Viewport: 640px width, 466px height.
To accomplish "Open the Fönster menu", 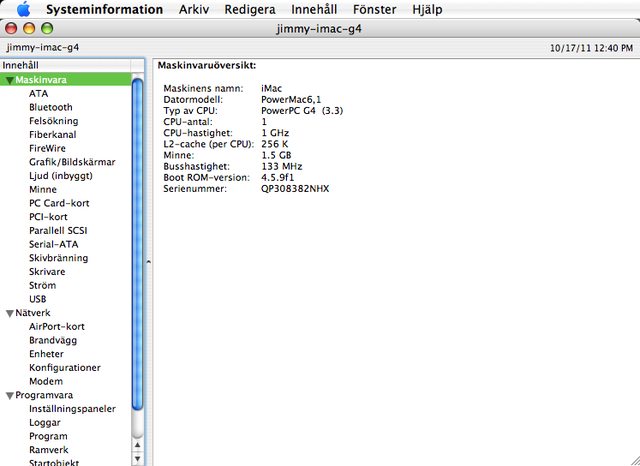I will (x=374, y=9).
